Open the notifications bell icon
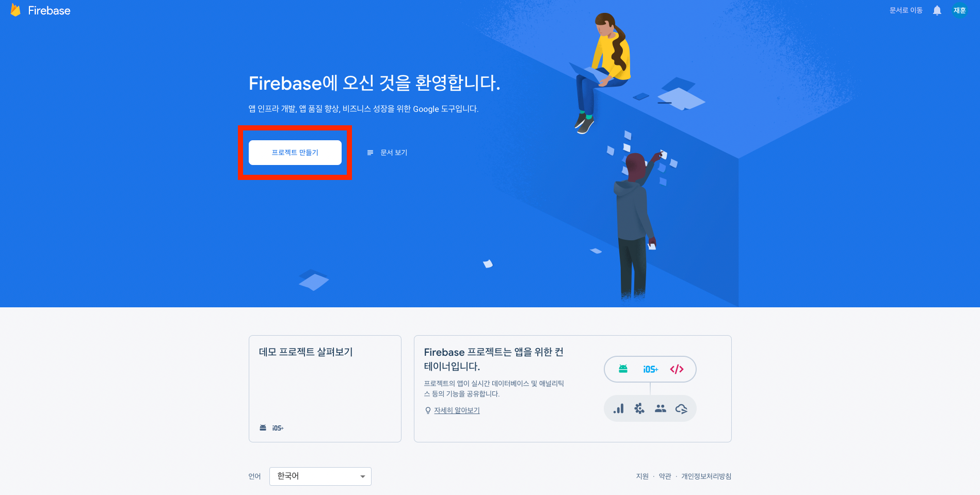This screenshot has width=980, height=495. coord(937,10)
